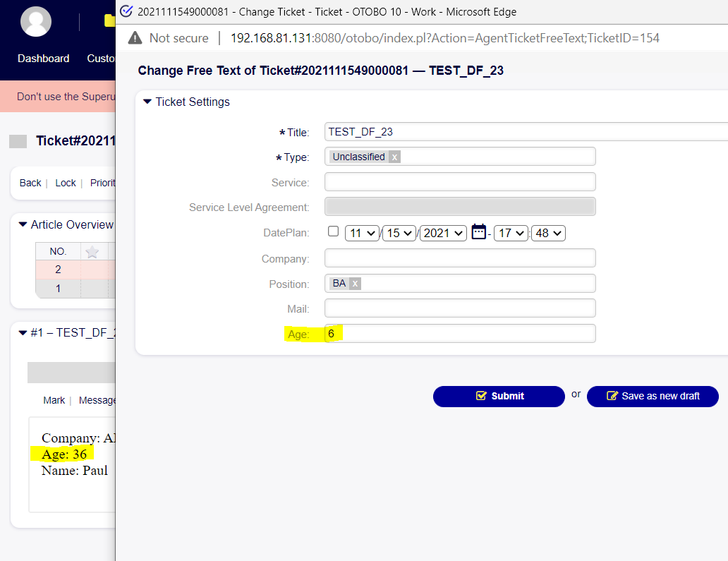Open the hour dropdown showing 17
The width and height of the screenshot is (728, 561).
pyautogui.click(x=511, y=232)
